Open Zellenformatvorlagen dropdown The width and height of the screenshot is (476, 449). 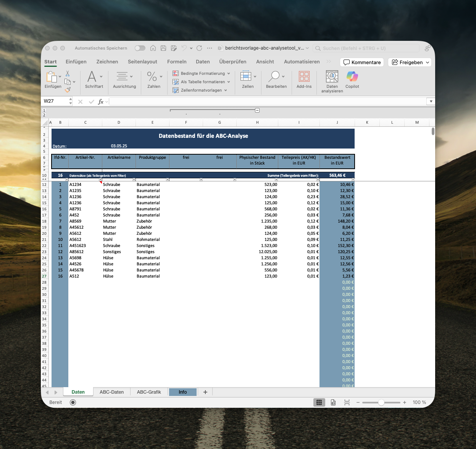click(x=200, y=90)
